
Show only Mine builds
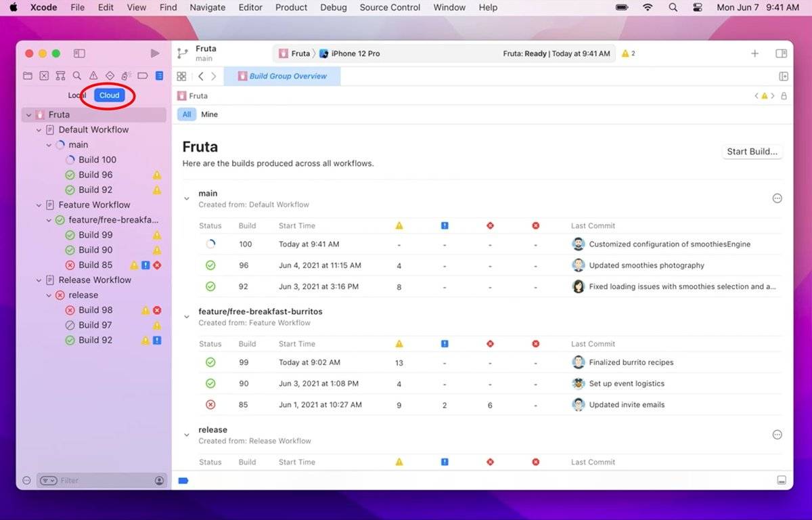pyautogui.click(x=210, y=114)
